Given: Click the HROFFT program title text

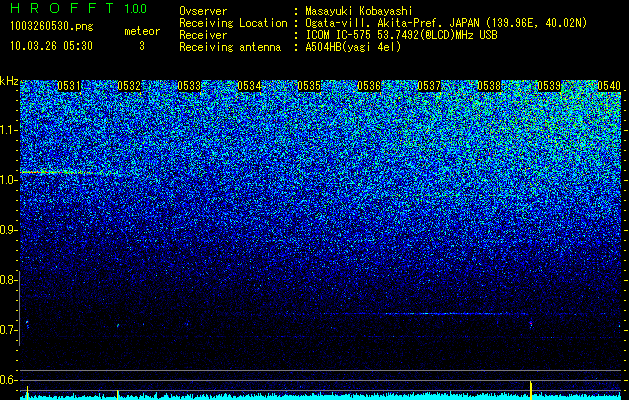Looking at the screenshot, I should (x=62, y=8).
